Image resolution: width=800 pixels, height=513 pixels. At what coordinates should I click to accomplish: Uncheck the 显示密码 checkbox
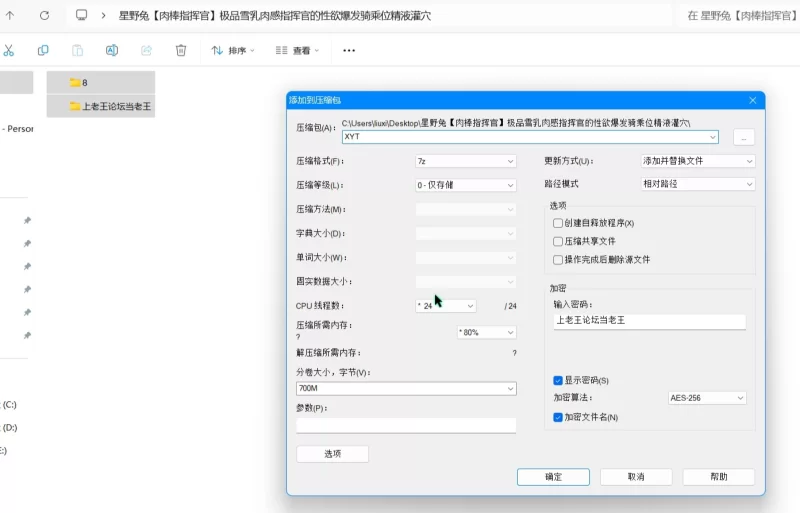[x=558, y=380]
